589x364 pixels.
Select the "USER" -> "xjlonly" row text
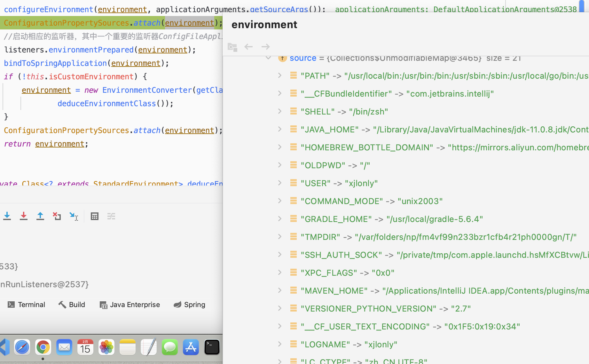[x=339, y=183]
